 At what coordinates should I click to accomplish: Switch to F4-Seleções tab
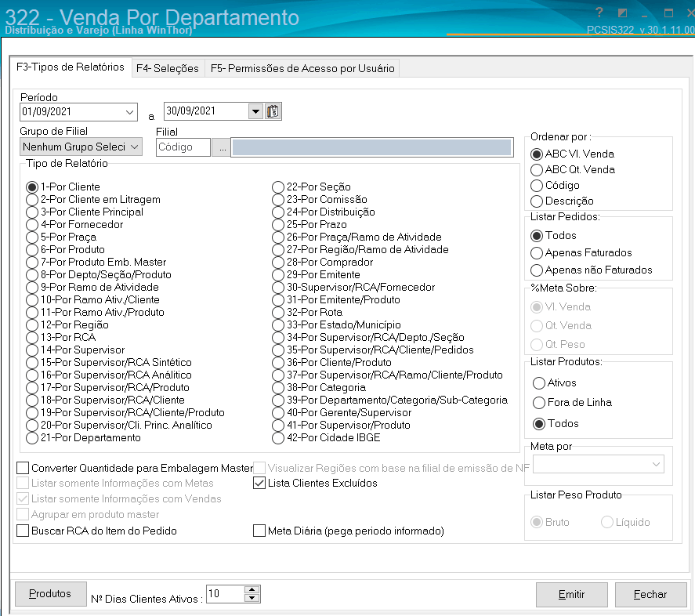(x=168, y=68)
